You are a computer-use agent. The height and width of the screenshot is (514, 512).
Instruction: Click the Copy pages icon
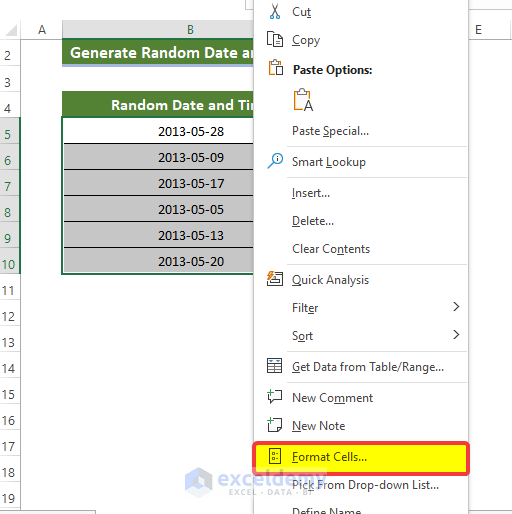(x=275, y=39)
